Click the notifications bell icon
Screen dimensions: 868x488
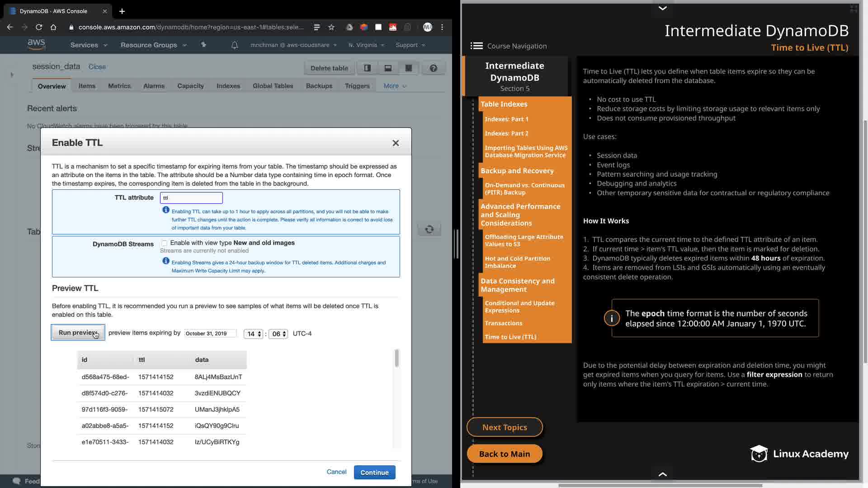(x=235, y=45)
